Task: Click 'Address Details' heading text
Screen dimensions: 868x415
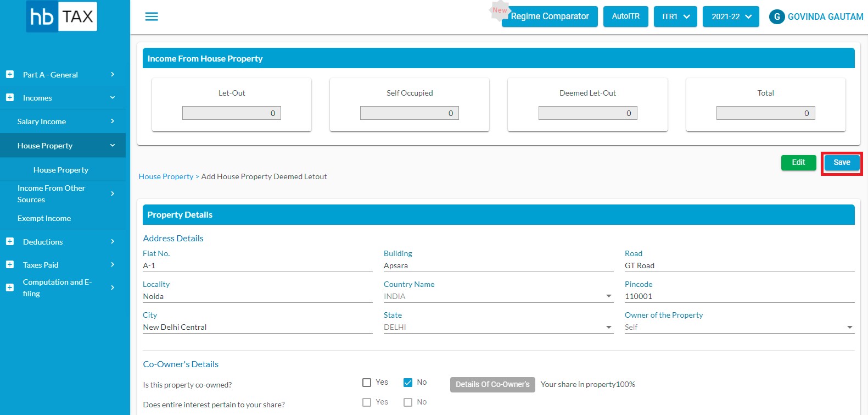Action: (173, 238)
